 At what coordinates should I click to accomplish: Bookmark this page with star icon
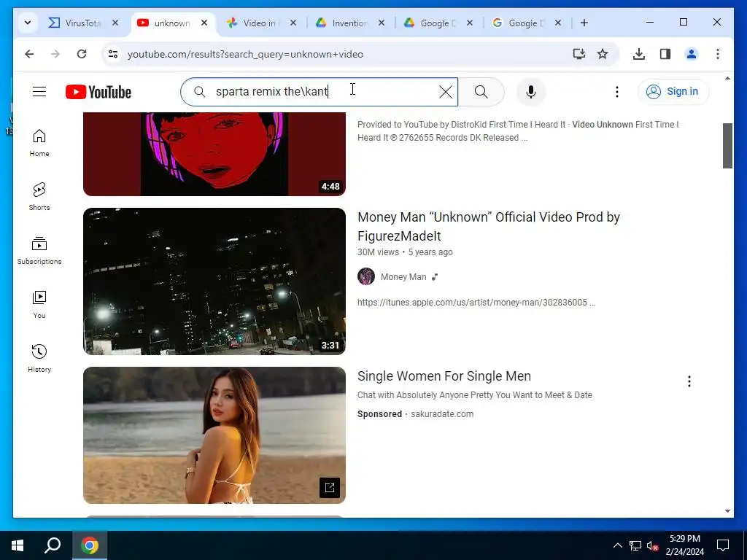[x=603, y=54]
